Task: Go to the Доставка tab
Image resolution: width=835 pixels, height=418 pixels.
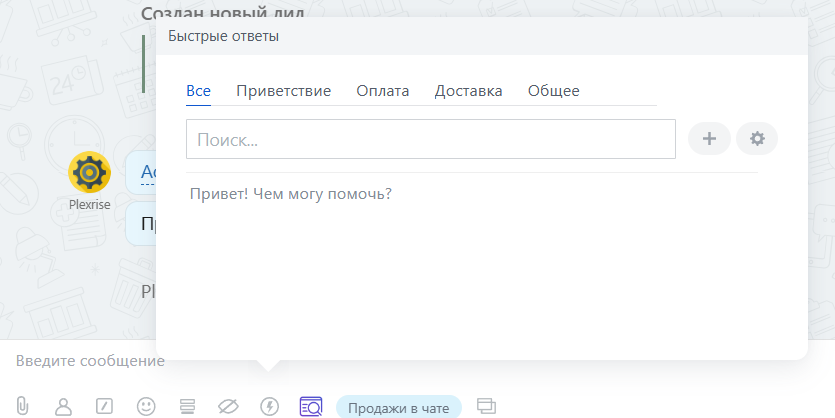Action: click(x=468, y=91)
